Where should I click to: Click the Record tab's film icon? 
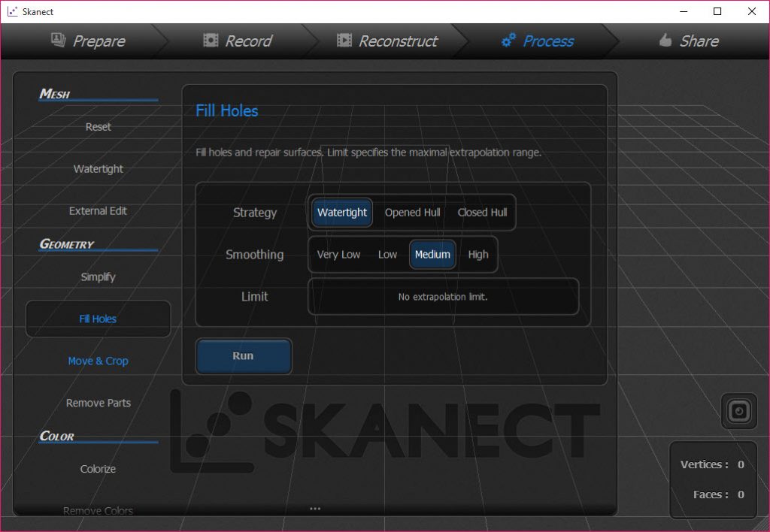(211, 41)
